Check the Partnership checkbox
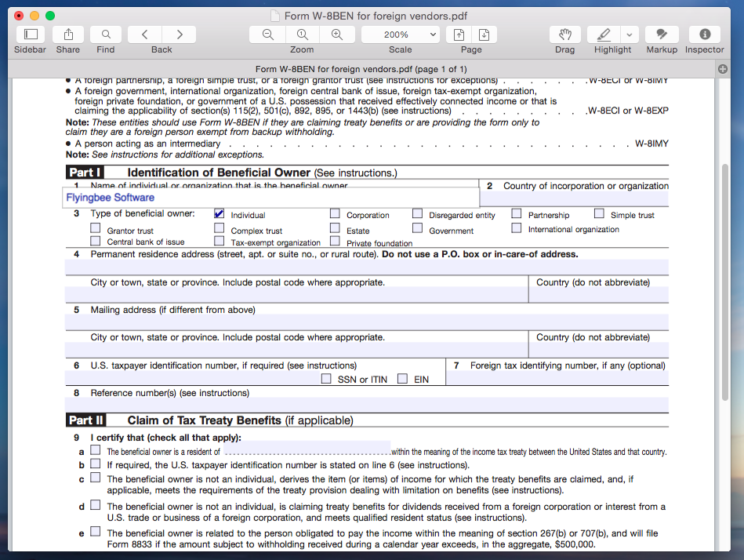 click(517, 213)
